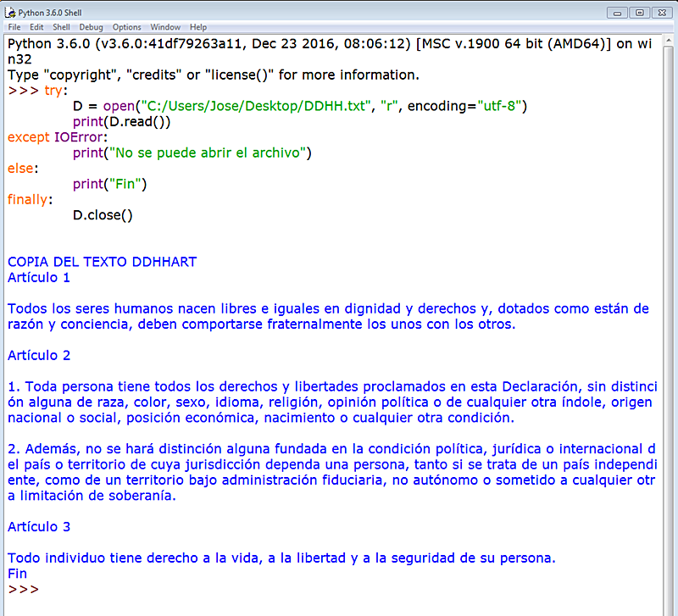678x616 pixels.
Task: Open the Debug menu
Action: (89, 27)
